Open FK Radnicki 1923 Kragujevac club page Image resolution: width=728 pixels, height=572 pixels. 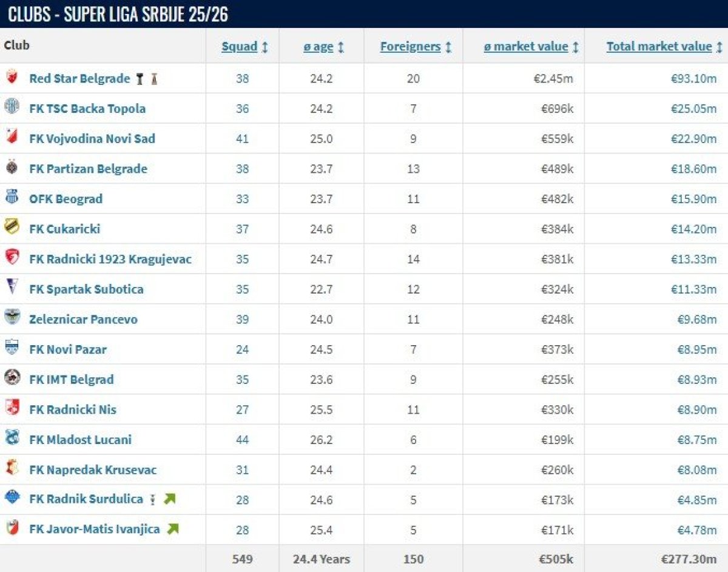click(x=110, y=259)
